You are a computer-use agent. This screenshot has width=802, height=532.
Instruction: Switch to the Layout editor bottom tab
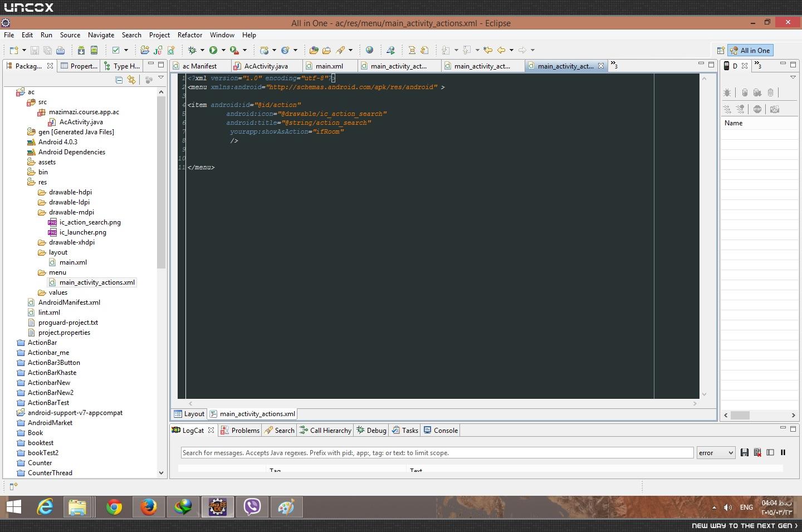click(x=189, y=414)
